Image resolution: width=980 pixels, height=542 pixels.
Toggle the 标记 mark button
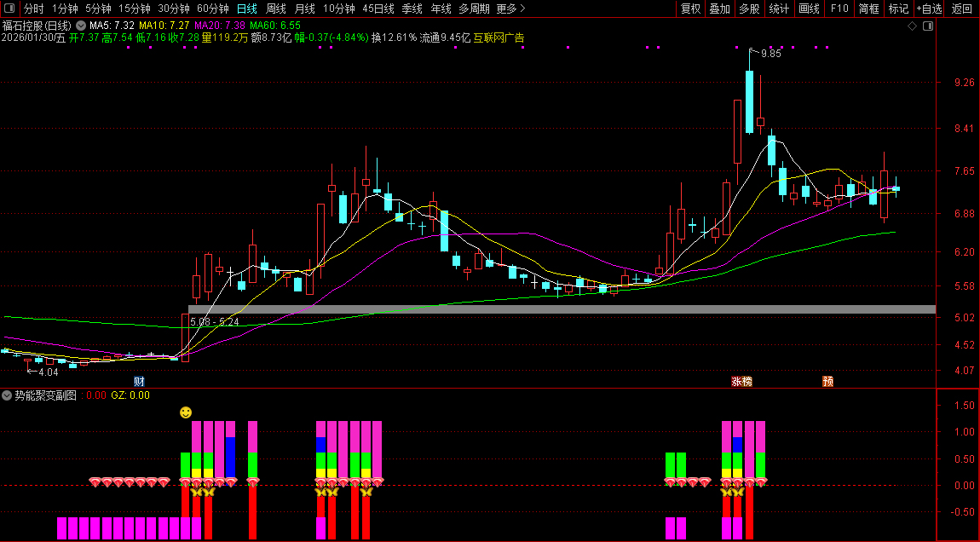tap(898, 9)
